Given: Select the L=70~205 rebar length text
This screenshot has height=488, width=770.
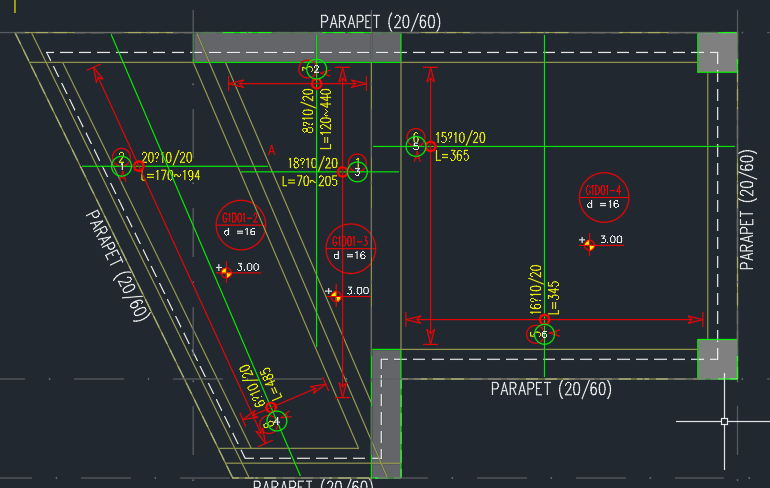Looking at the screenshot, I should pyautogui.click(x=310, y=181).
